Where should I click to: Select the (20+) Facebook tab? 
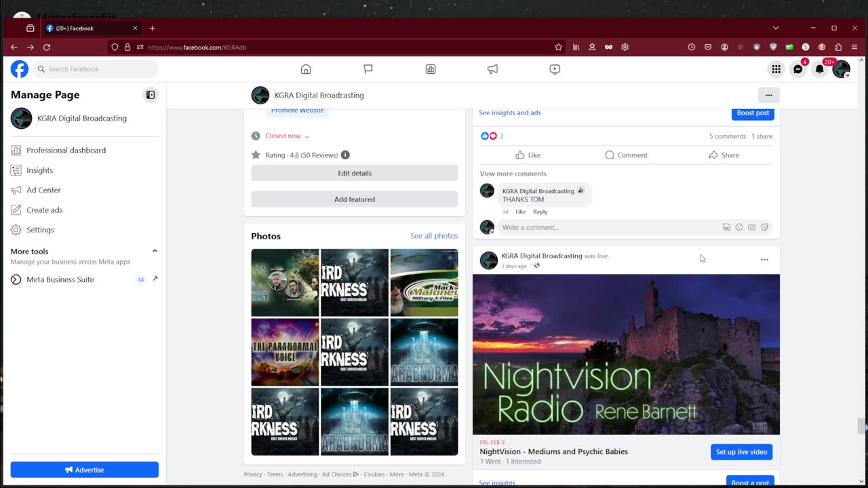click(92, 28)
